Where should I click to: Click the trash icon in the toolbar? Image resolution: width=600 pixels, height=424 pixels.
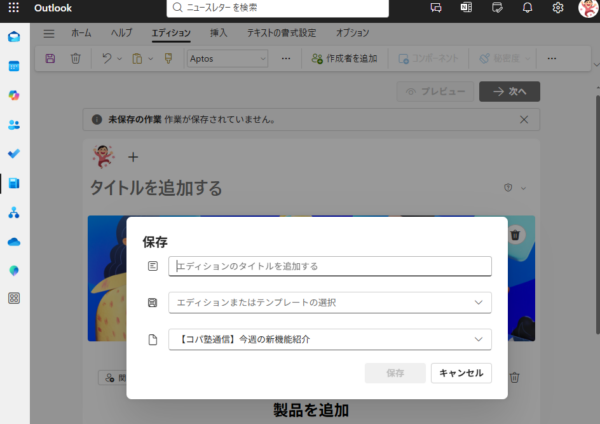click(75, 59)
